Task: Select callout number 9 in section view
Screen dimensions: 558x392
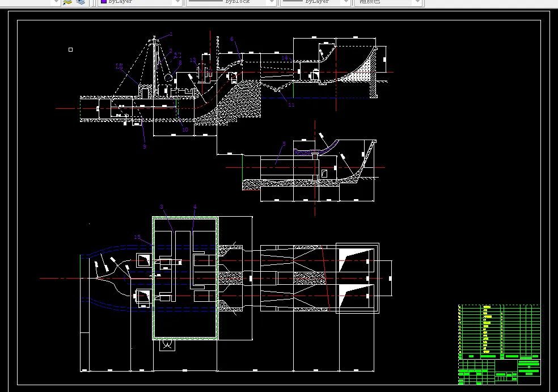Action: [145, 146]
